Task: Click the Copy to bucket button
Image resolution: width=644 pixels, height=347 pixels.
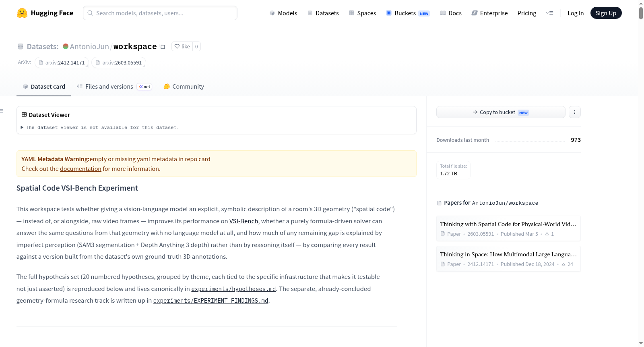Action: 501,112
